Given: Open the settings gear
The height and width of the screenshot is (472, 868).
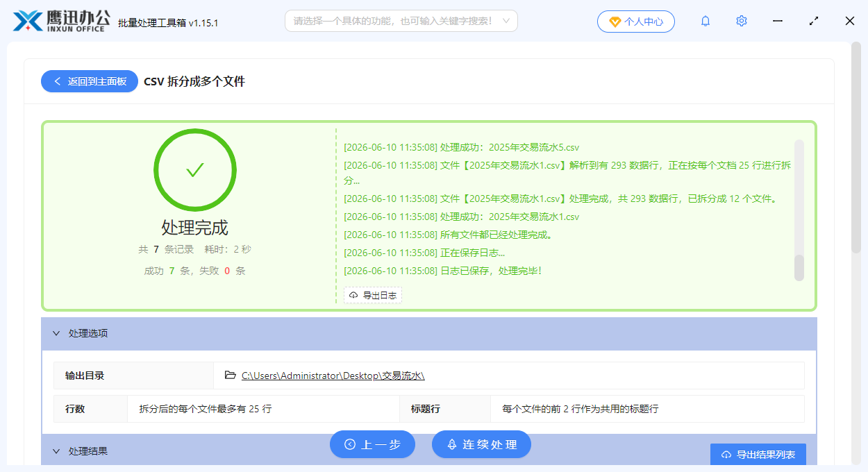Looking at the screenshot, I should (x=742, y=21).
